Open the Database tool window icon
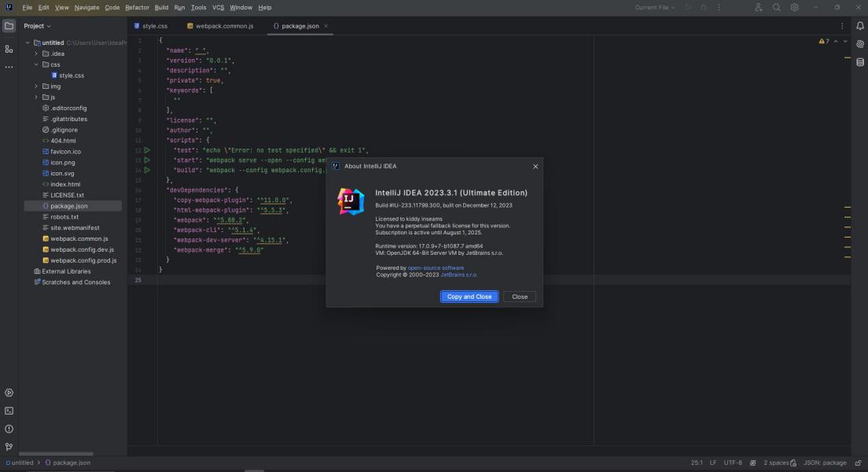This screenshot has height=472, width=868. [859, 62]
